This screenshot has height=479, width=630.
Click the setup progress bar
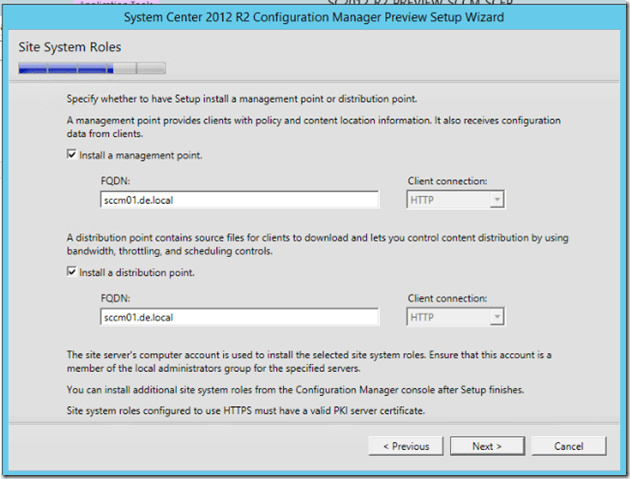click(92, 69)
